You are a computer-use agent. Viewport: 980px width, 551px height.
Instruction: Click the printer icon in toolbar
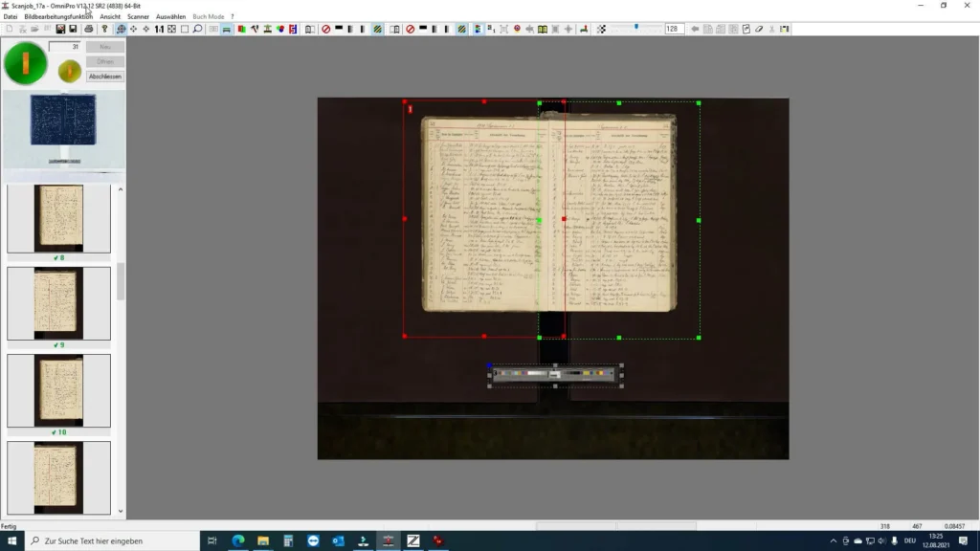[88, 30]
